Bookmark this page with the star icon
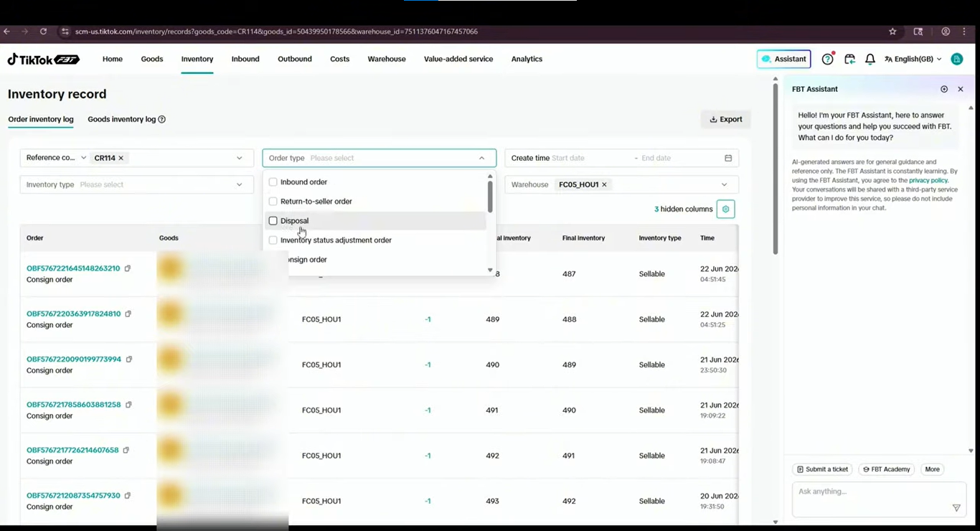Screen dimensions: 980x531 point(892,32)
